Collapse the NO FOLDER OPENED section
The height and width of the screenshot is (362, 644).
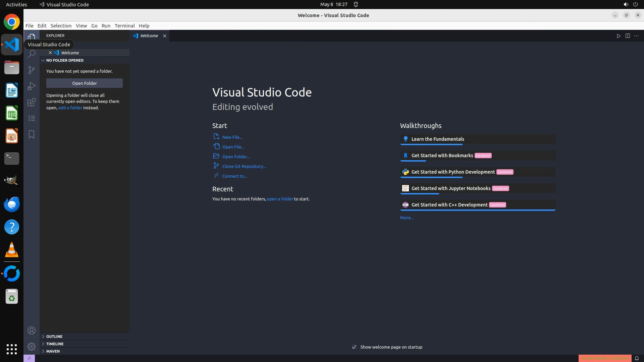65,60
